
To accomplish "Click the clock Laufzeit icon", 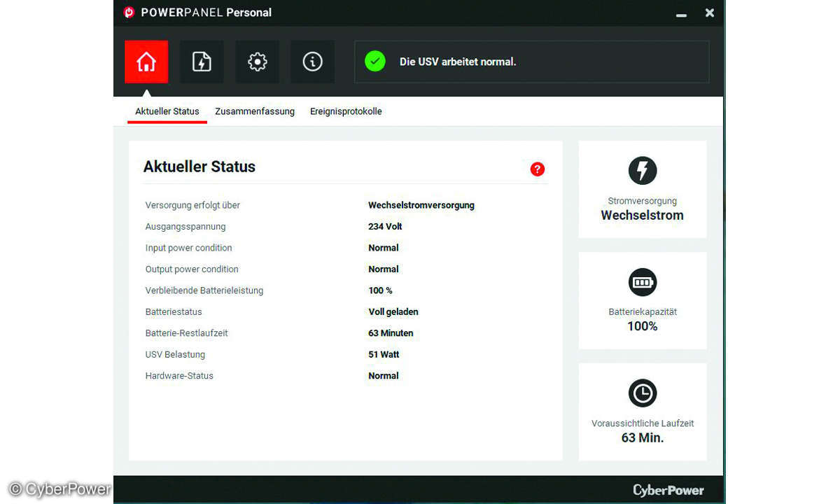I will 643,393.
